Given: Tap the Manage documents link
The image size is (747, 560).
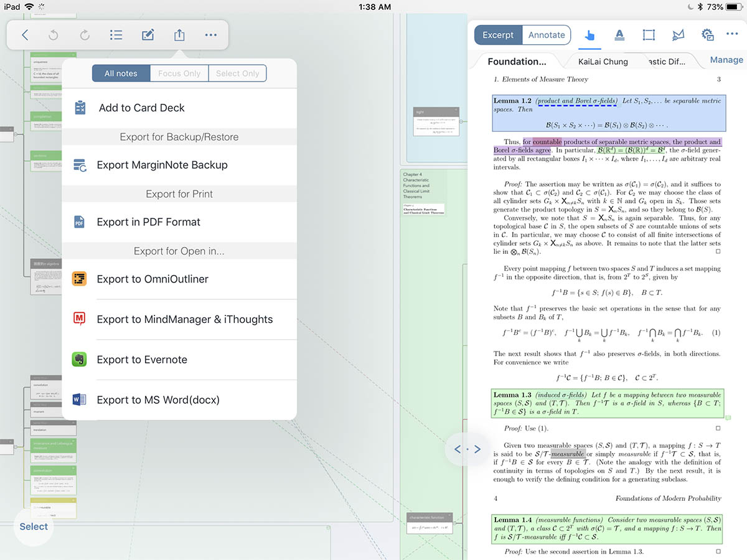Looking at the screenshot, I should coord(726,60).
